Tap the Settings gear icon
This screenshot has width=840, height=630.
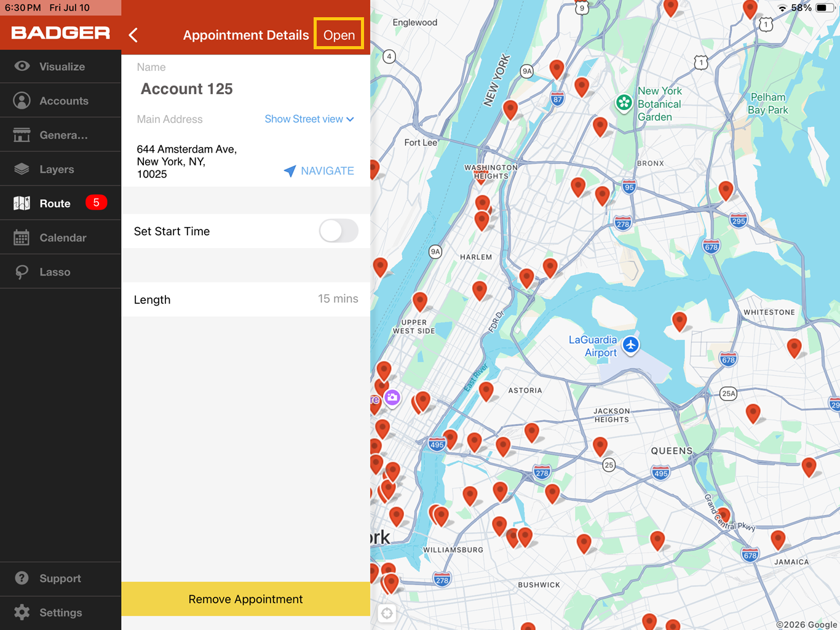point(22,612)
